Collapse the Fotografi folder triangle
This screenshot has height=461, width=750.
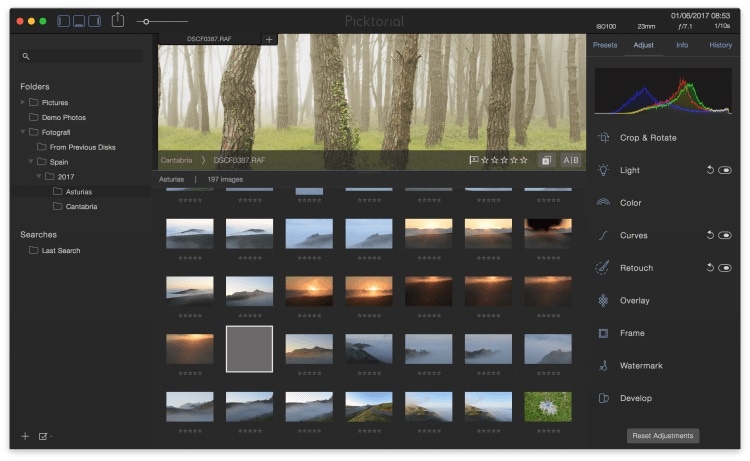22,132
